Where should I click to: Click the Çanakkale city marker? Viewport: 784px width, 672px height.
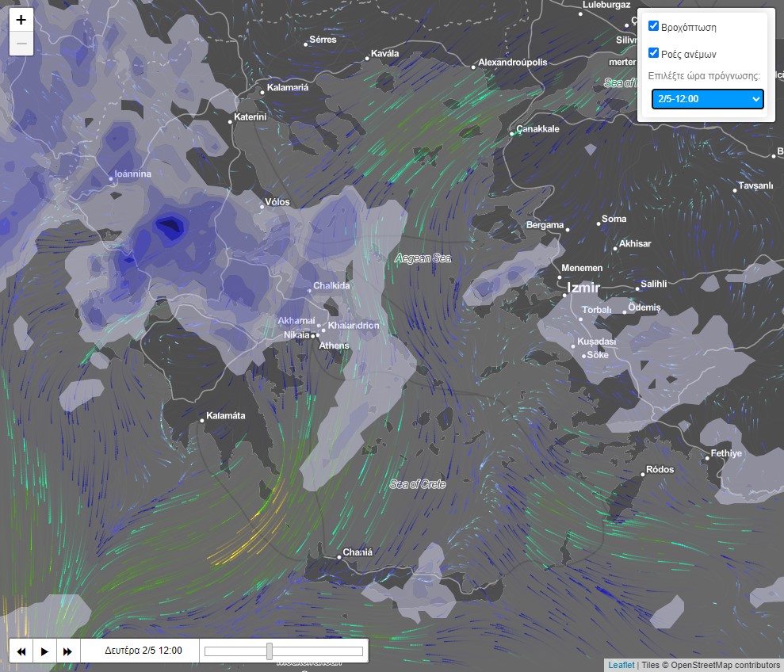coord(512,133)
